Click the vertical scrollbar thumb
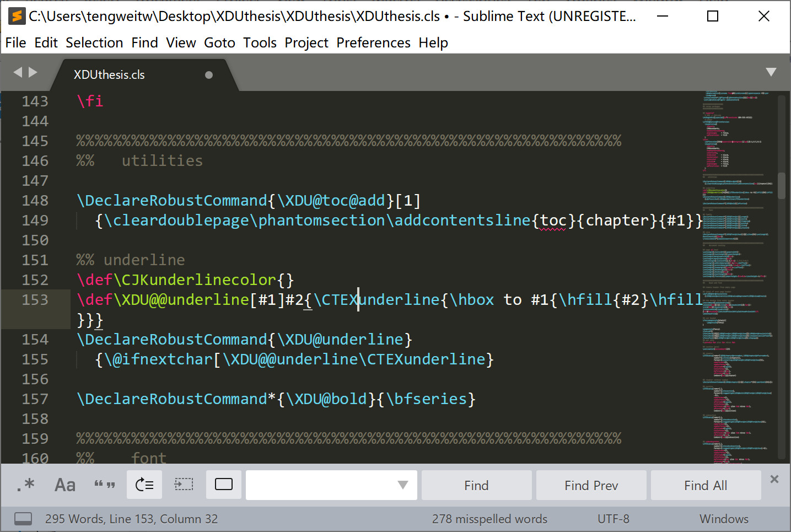This screenshot has height=532, width=791. (781, 186)
